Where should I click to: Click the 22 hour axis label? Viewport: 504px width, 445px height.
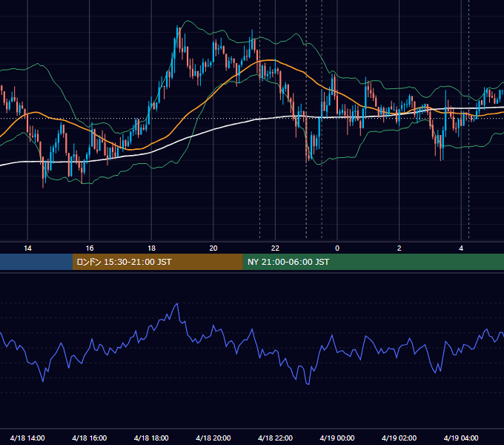point(275,248)
